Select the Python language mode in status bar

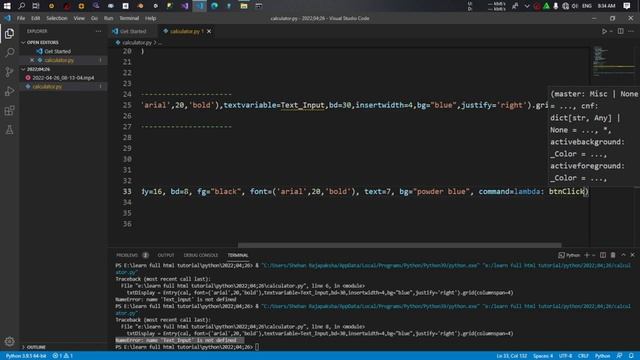[x=602, y=356]
